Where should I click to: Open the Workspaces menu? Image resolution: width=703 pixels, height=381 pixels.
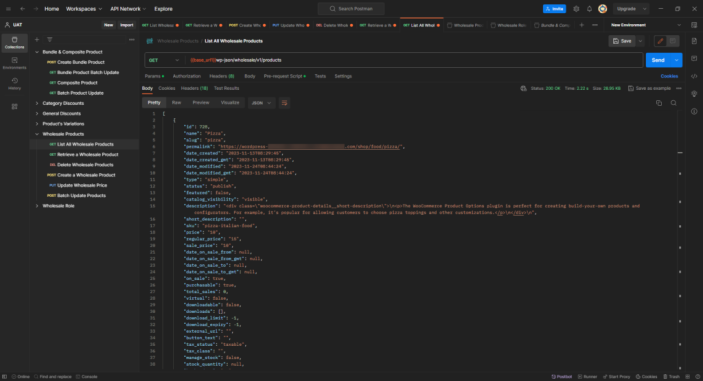(84, 9)
